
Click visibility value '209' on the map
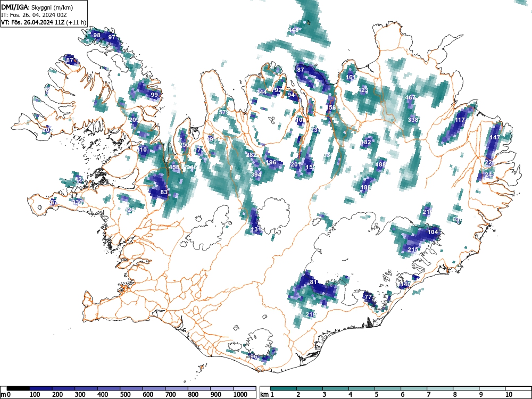(x=134, y=119)
